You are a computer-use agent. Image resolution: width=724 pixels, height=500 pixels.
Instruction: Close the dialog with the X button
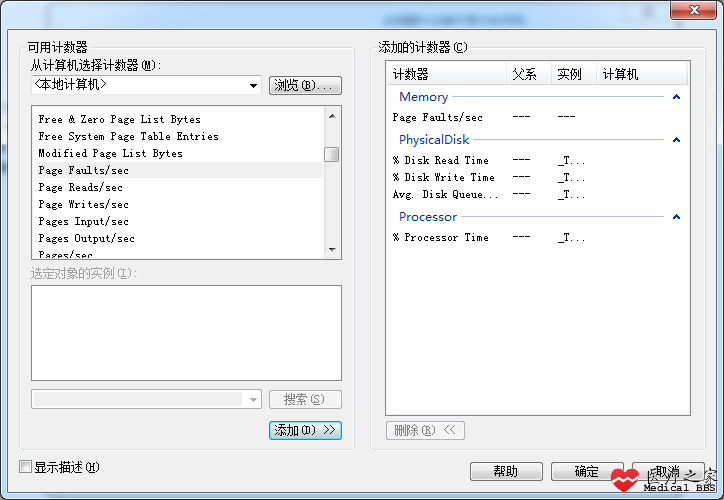[x=694, y=10]
